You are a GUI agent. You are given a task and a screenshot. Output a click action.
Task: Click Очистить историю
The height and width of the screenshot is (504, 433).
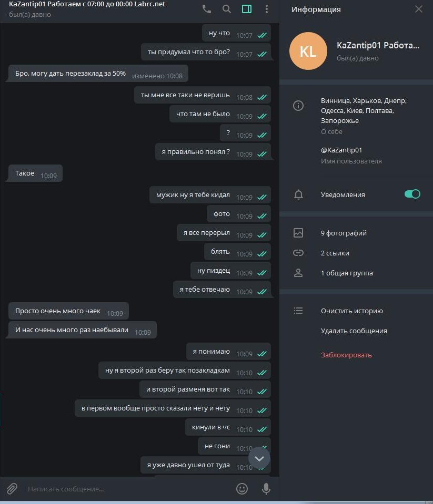click(x=351, y=311)
